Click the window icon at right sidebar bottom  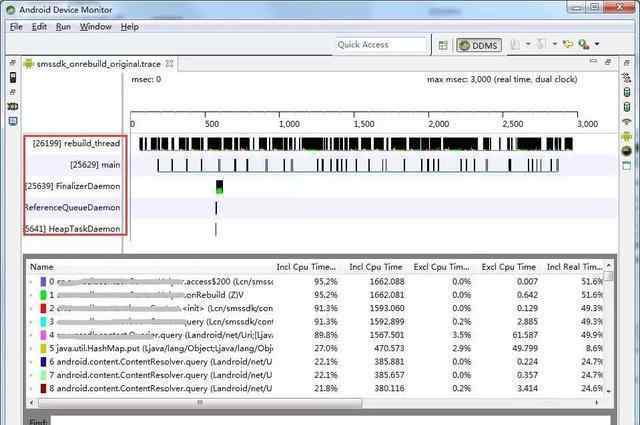627,166
